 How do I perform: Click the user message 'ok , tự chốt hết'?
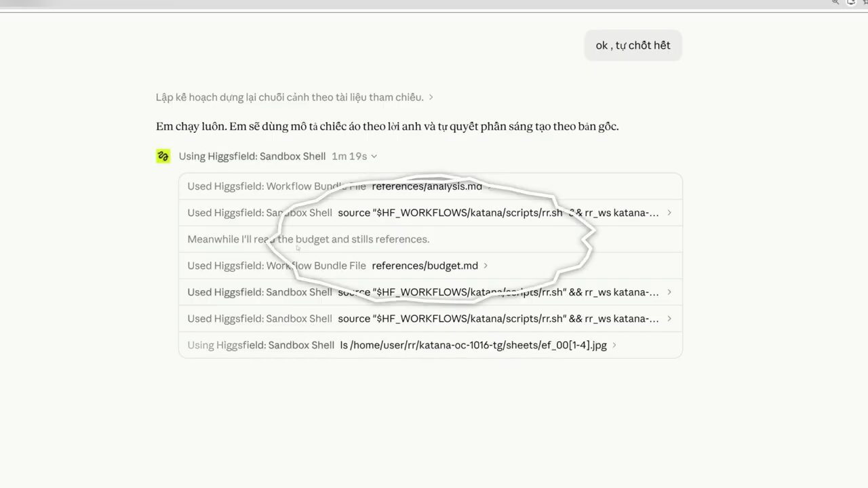tap(633, 45)
